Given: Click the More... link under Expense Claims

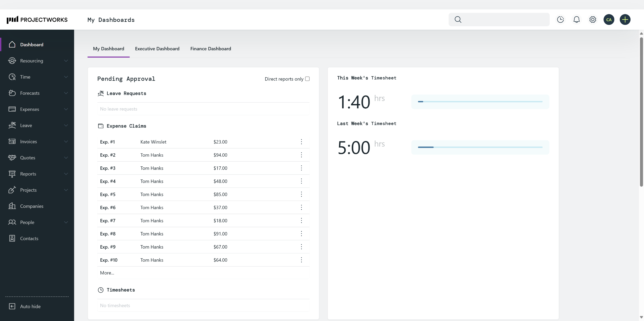Looking at the screenshot, I should [107, 273].
